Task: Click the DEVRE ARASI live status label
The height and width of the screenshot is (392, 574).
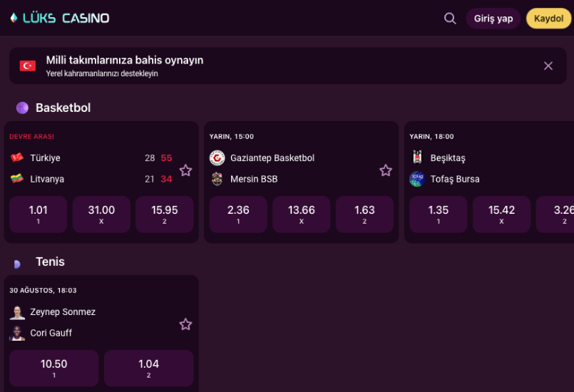Action: pos(31,137)
